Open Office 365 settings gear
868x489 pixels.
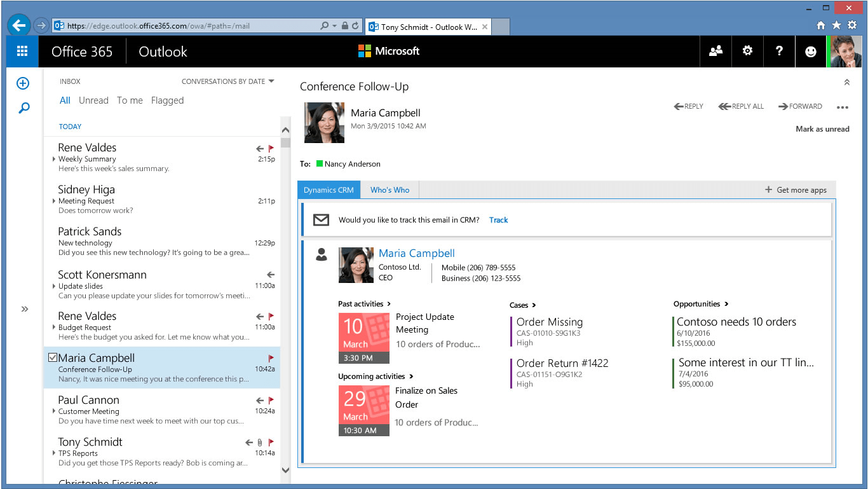coord(747,52)
